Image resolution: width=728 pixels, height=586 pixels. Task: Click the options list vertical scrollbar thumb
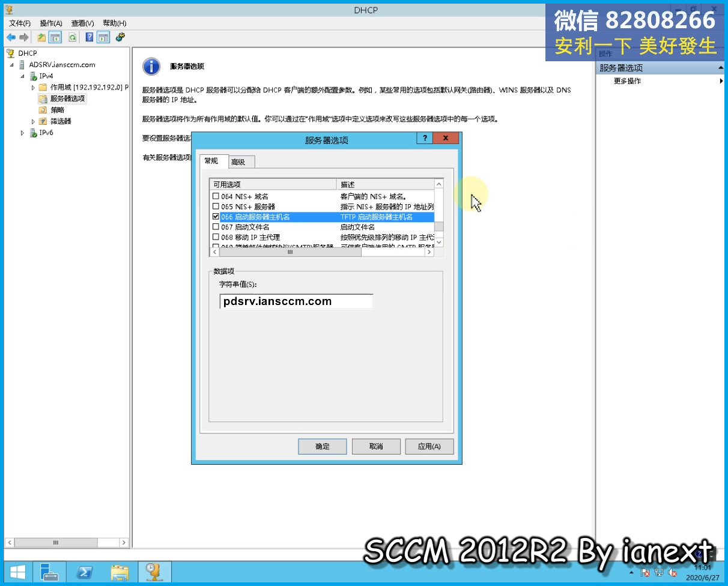439,226
